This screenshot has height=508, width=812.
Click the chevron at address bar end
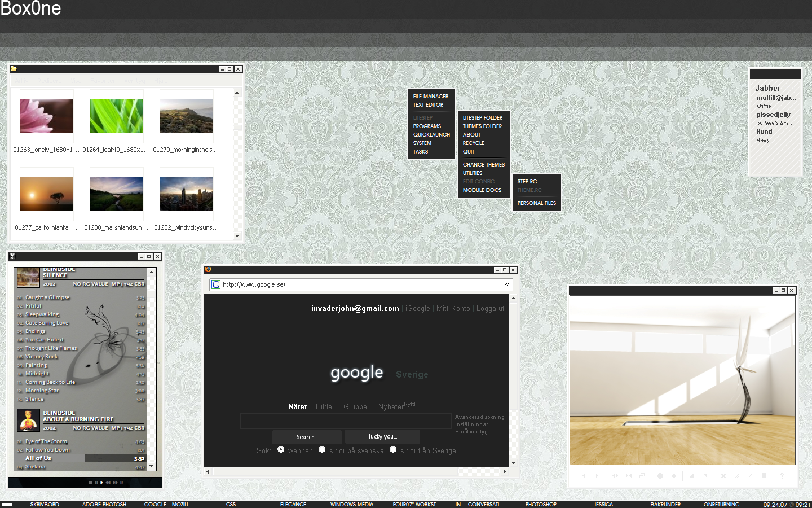(507, 284)
